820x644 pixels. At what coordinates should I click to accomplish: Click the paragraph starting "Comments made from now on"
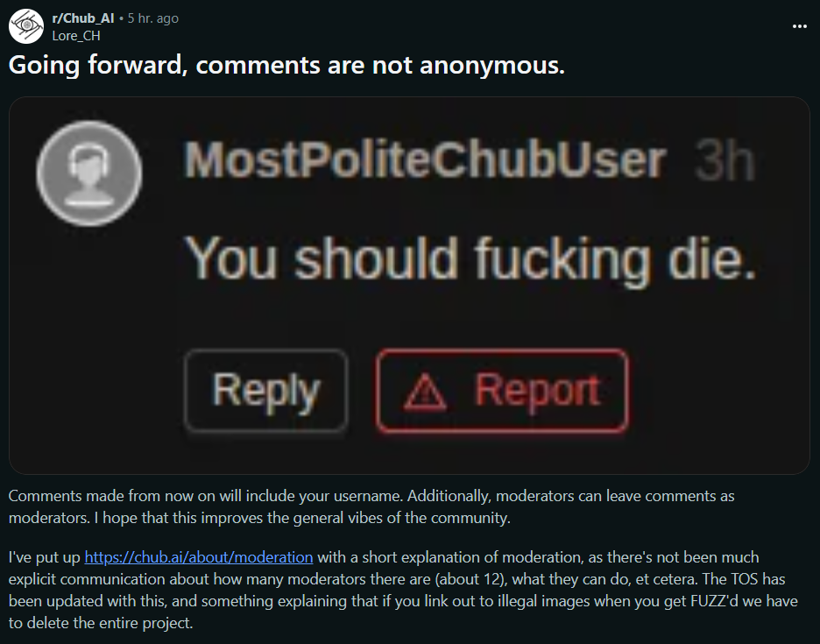(x=371, y=506)
